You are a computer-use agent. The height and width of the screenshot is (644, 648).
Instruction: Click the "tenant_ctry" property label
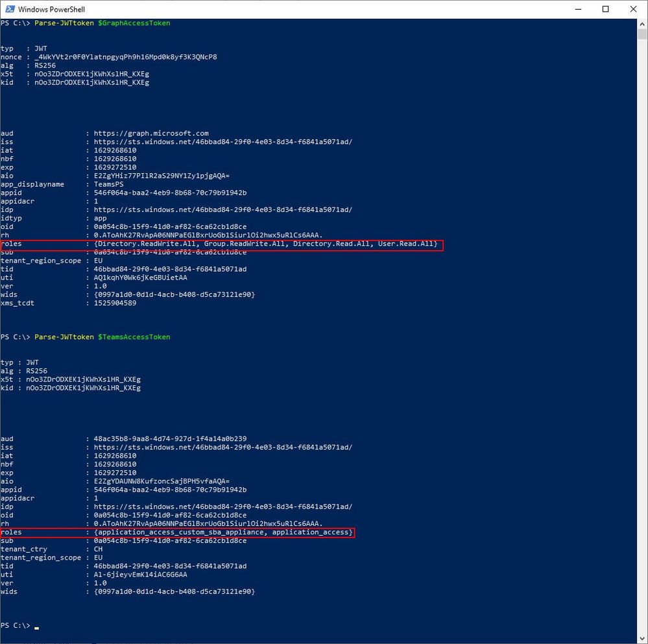24,549
